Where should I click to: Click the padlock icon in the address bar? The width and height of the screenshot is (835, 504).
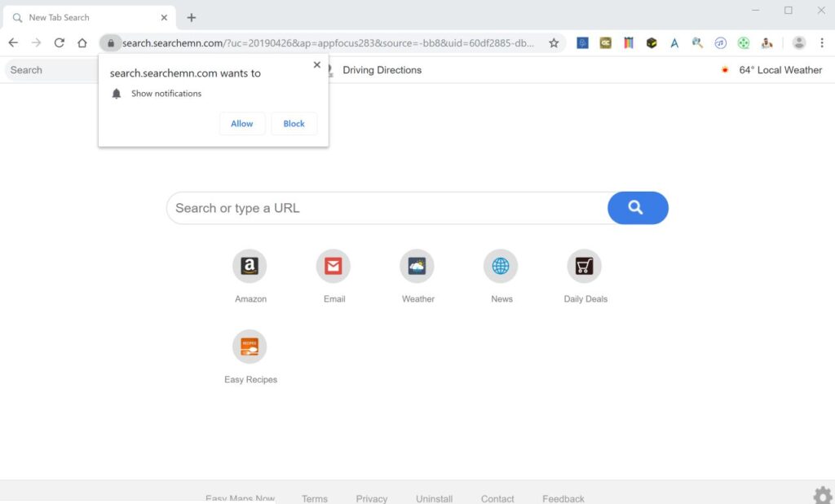pos(110,42)
